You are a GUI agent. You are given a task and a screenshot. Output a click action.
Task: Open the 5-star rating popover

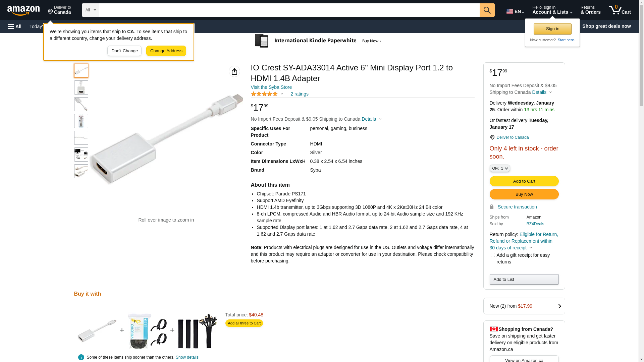267,94
